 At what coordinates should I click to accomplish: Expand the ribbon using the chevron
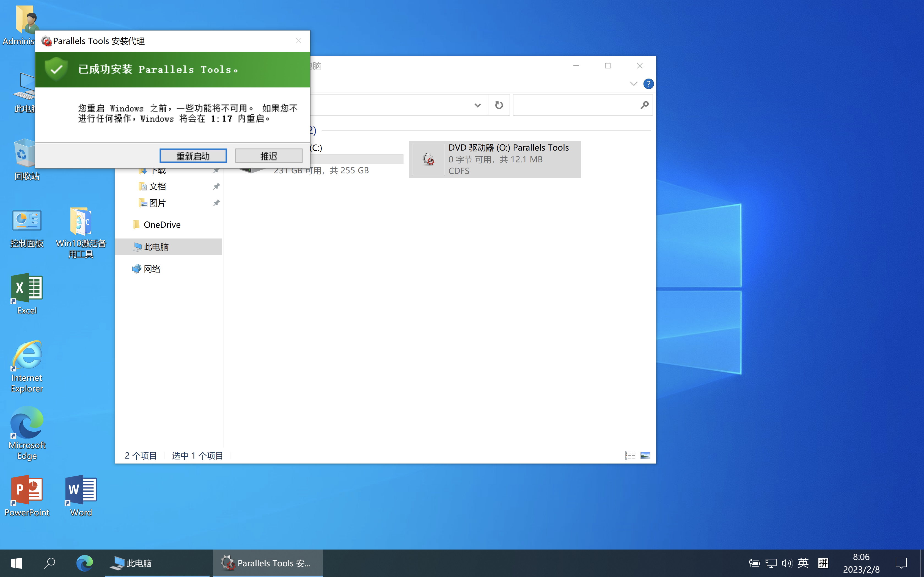633,84
